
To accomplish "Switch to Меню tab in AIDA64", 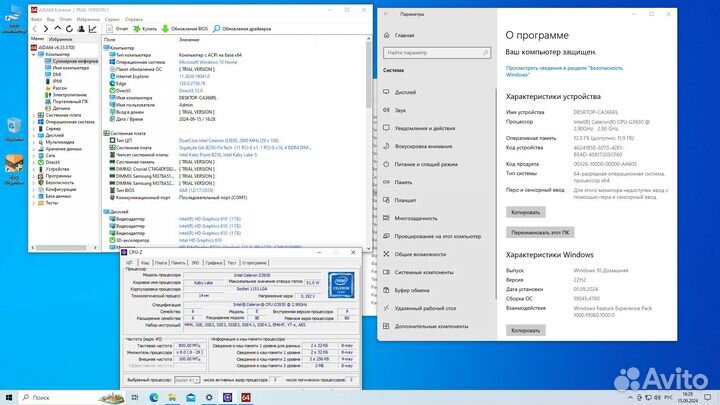I will [x=37, y=39].
